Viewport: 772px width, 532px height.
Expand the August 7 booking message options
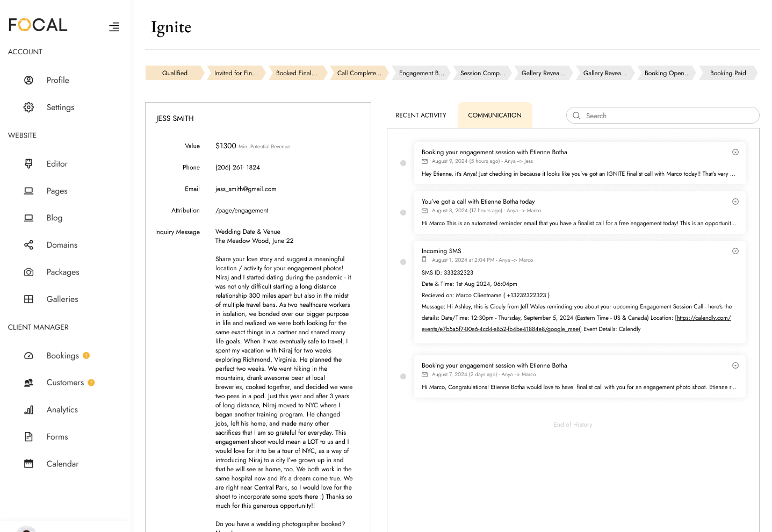(735, 365)
